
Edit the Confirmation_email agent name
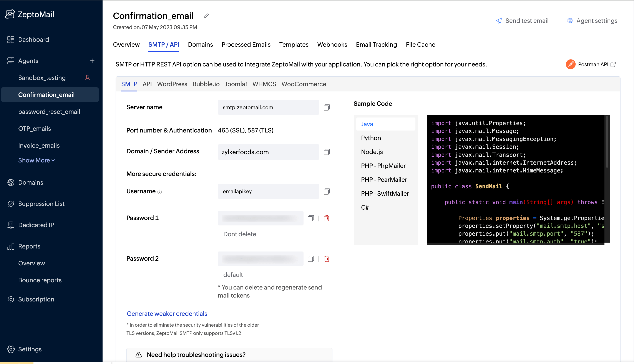point(206,15)
